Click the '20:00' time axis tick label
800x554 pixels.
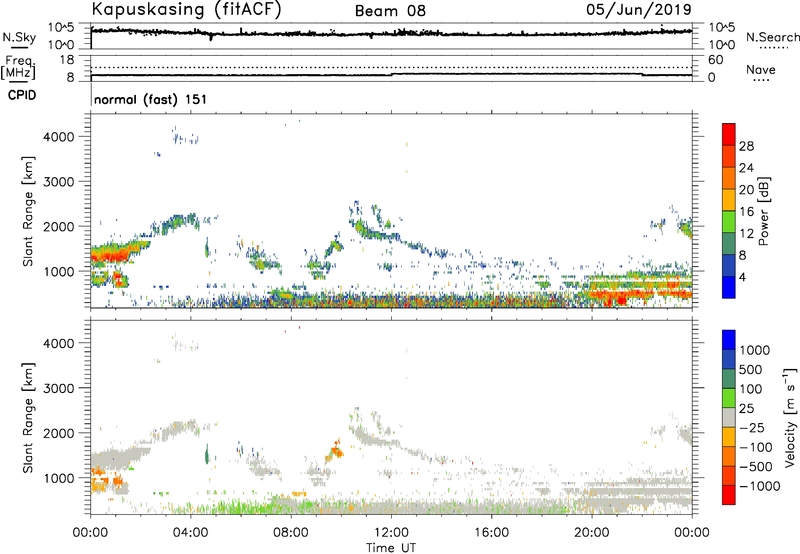pyautogui.click(x=591, y=533)
